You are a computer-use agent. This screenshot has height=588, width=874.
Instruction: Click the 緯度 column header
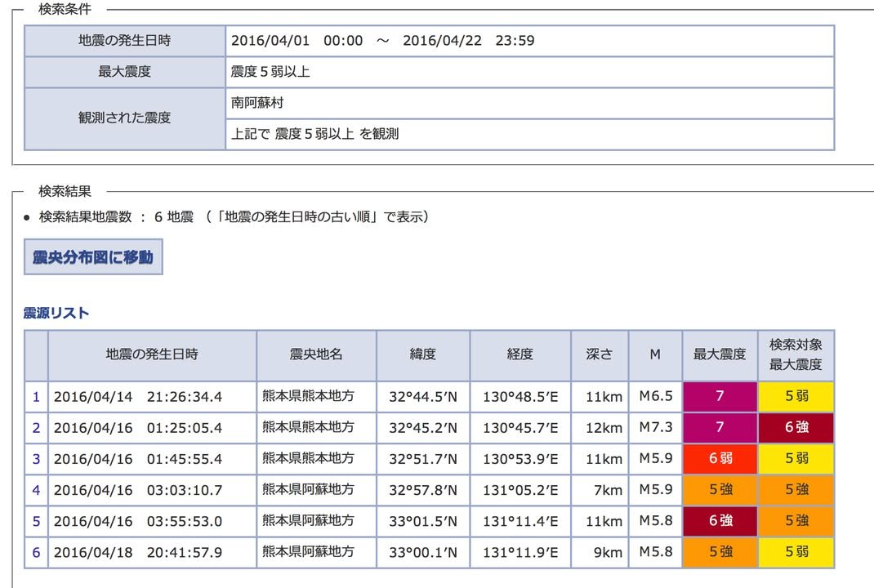click(422, 354)
